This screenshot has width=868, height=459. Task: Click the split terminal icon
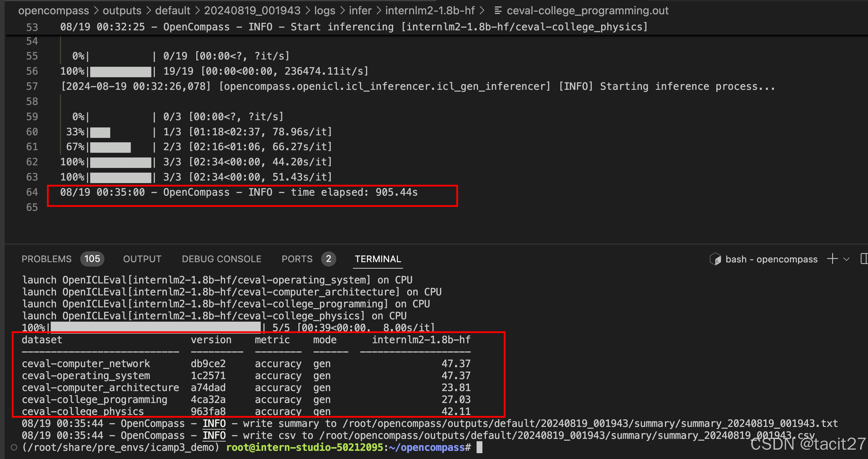pyautogui.click(x=864, y=258)
